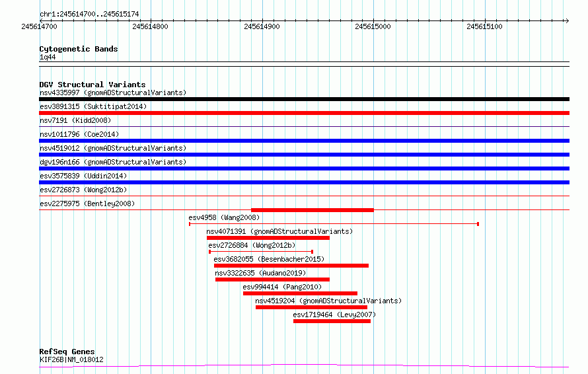This screenshot has height=374, width=588.
Task: Click the red esv3891315 variant bar
Action: coord(304,113)
